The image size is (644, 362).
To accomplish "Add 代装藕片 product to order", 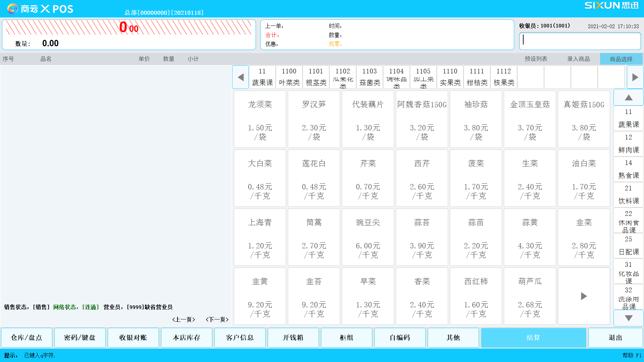I will (368, 119).
